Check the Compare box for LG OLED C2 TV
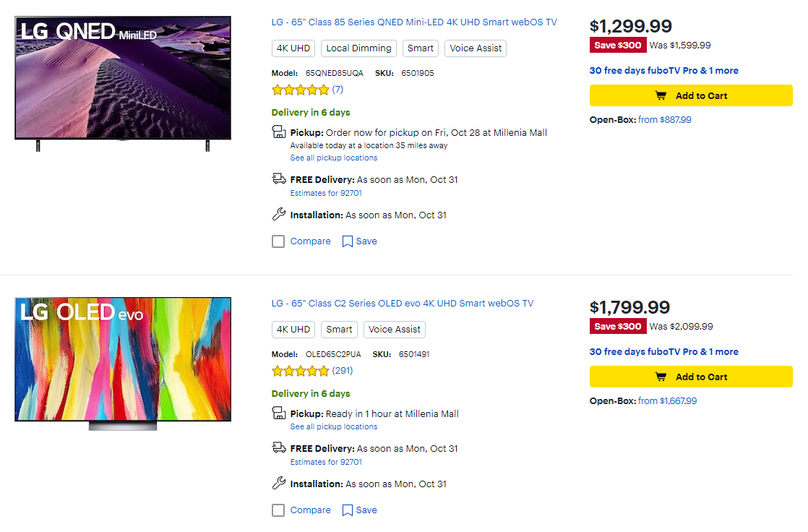The width and height of the screenshot is (808, 532). [278, 510]
